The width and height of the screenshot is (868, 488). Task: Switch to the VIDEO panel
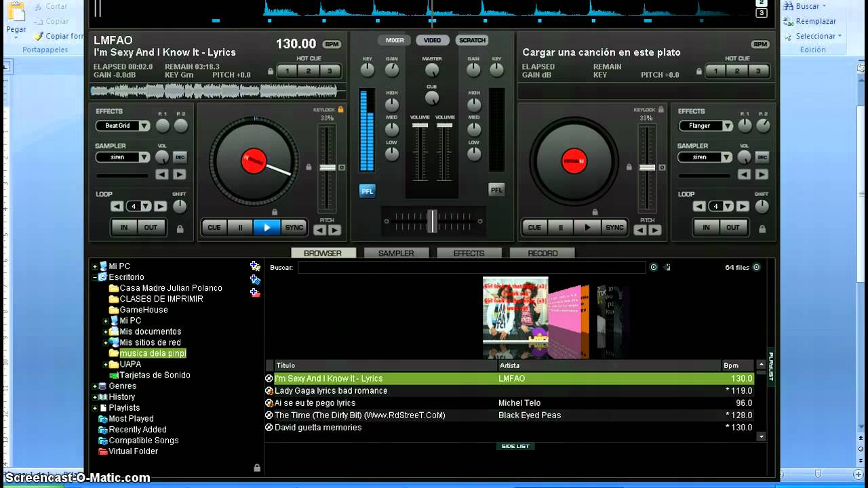(432, 41)
